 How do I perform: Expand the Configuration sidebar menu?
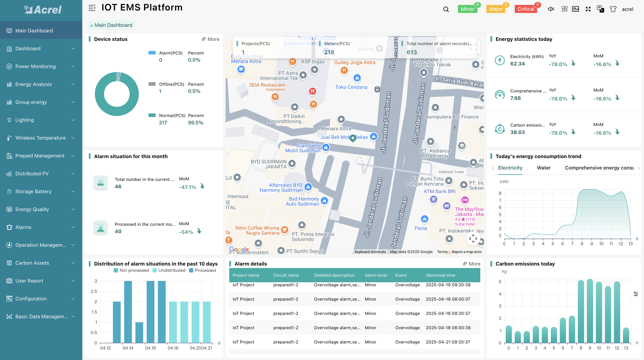pos(41,299)
